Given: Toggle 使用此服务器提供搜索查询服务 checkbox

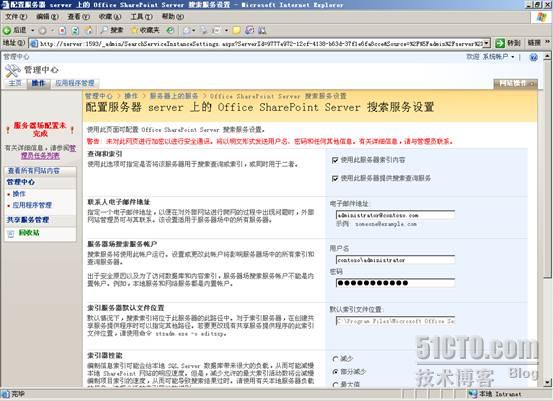Looking at the screenshot, I should [335, 179].
